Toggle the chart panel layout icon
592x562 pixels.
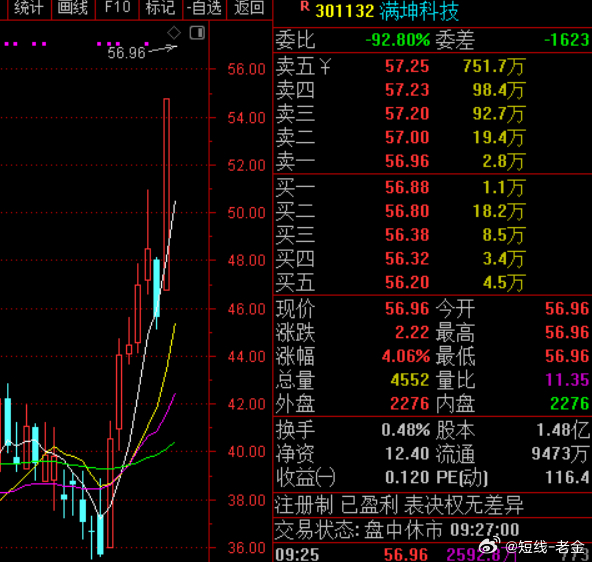[197, 33]
